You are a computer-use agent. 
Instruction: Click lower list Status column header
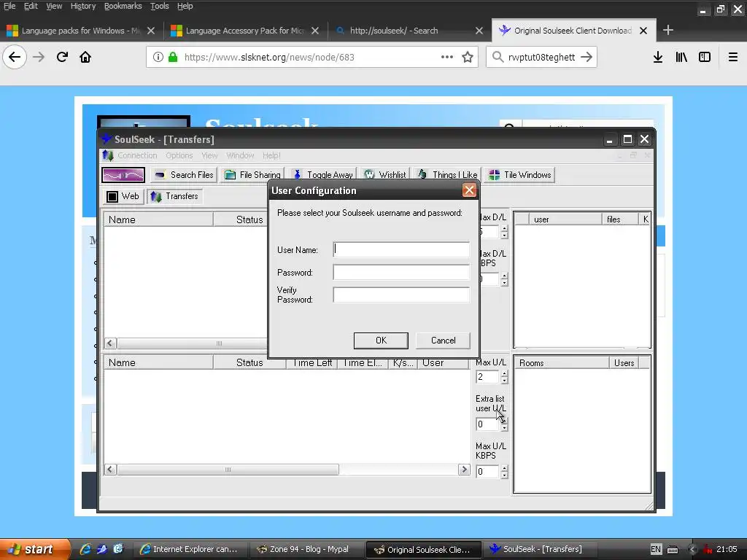249,362
